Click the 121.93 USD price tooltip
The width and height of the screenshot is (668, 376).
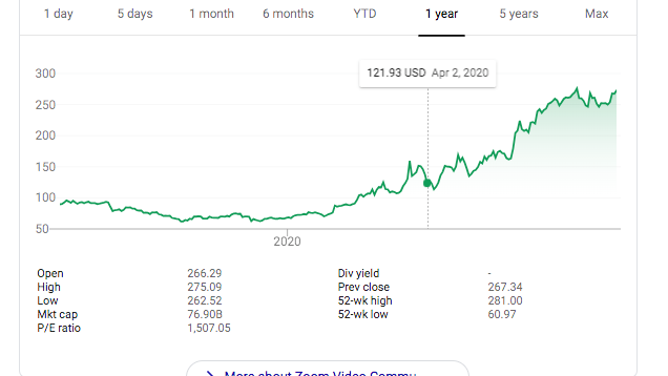click(428, 73)
